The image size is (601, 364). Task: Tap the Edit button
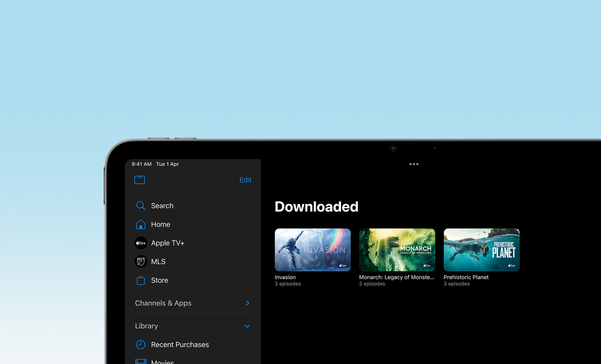pyautogui.click(x=245, y=179)
